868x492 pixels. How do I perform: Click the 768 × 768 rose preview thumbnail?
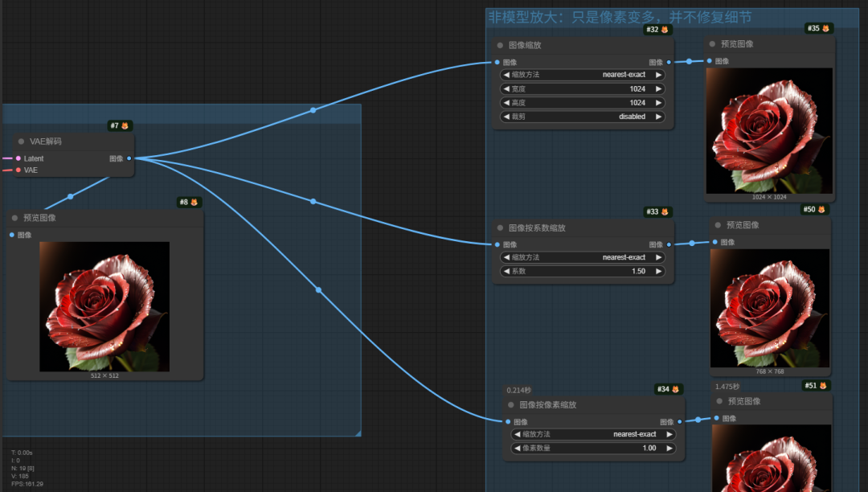(x=770, y=308)
